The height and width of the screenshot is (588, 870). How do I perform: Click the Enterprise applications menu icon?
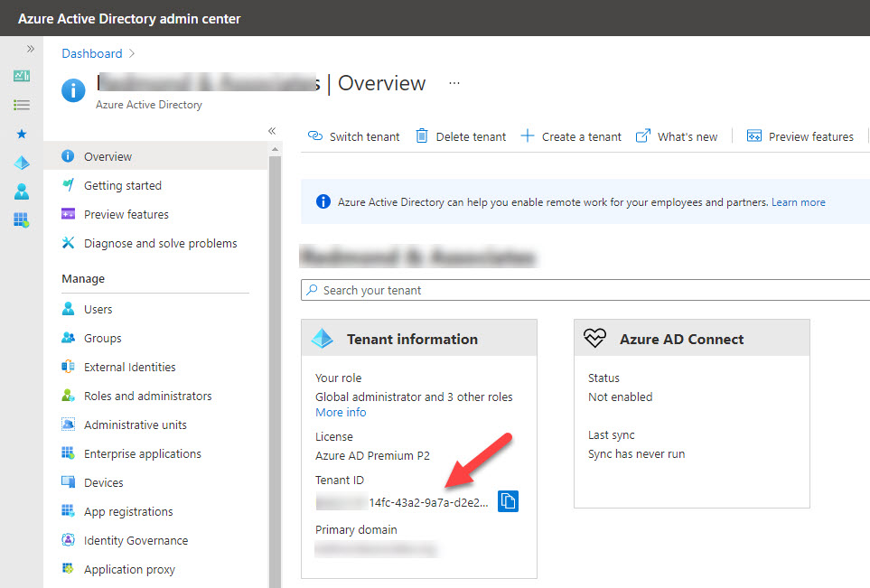68,453
